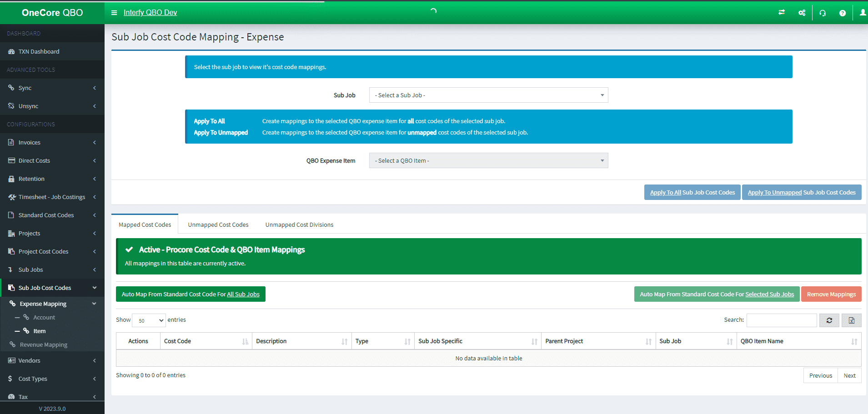This screenshot has width=868, height=414.
Task: Open the gears settings icon in header
Action: (x=802, y=12)
